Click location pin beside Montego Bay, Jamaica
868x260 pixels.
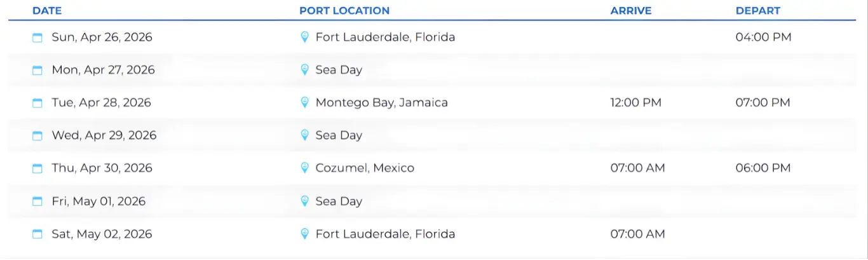(x=304, y=102)
